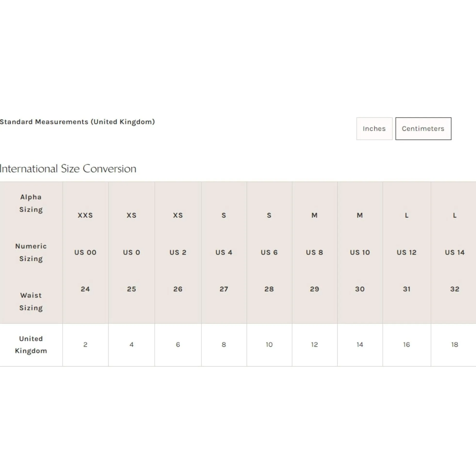Click United Kingdom size 14 cell

coord(360,345)
